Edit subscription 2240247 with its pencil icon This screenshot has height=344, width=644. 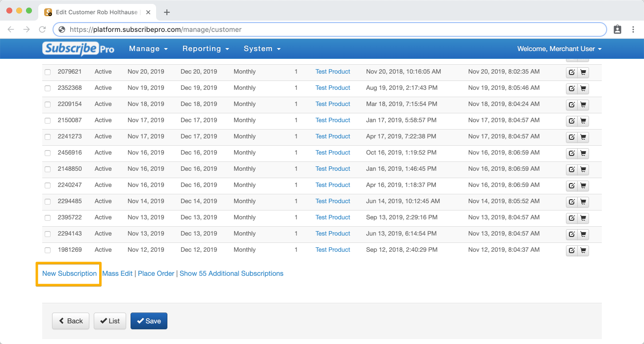click(572, 186)
